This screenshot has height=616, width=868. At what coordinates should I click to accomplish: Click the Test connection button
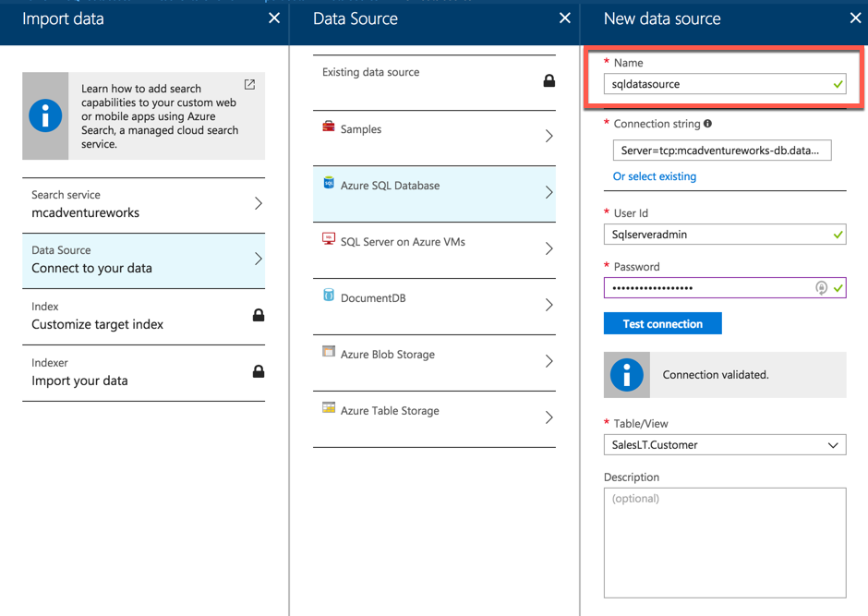662,324
